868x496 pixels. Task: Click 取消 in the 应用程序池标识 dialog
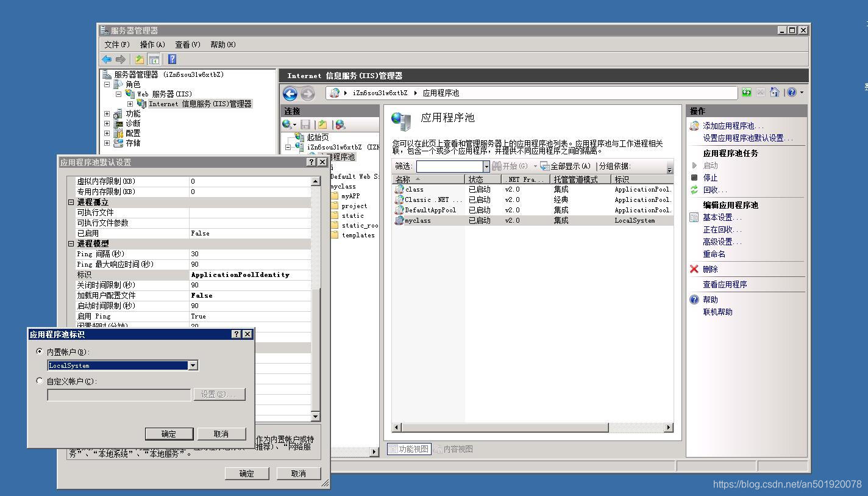click(221, 434)
